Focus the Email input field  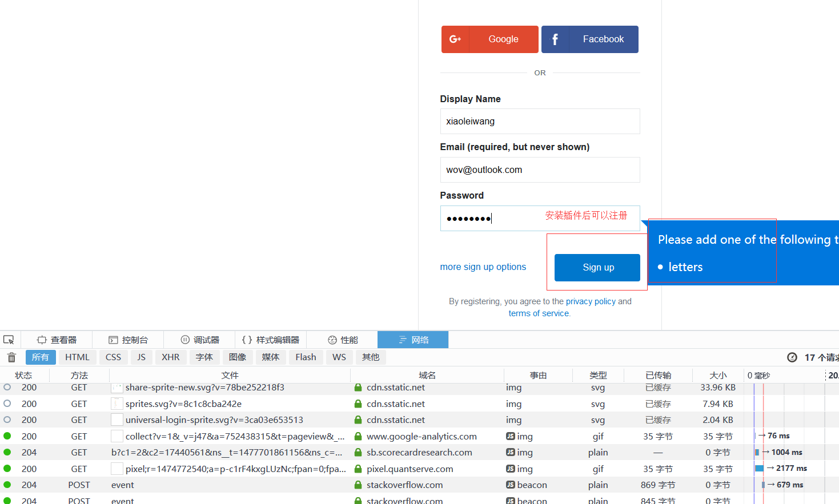point(540,170)
